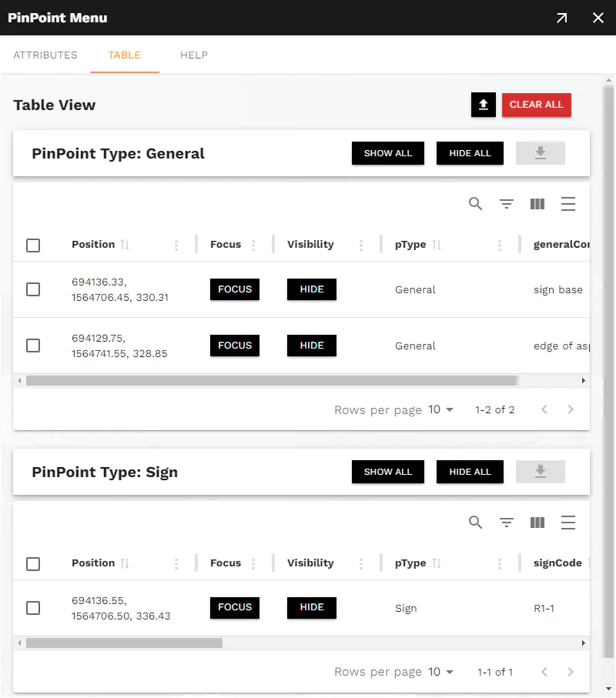Check the sign base row checkbox
This screenshot has width=616, height=698.
pyautogui.click(x=33, y=289)
